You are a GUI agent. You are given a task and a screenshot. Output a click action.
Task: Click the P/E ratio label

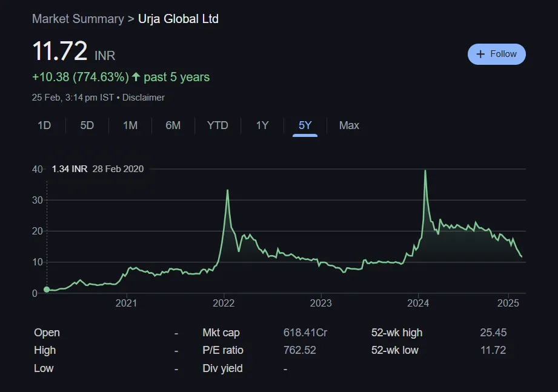pyautogui.click(x=223, y=350)
